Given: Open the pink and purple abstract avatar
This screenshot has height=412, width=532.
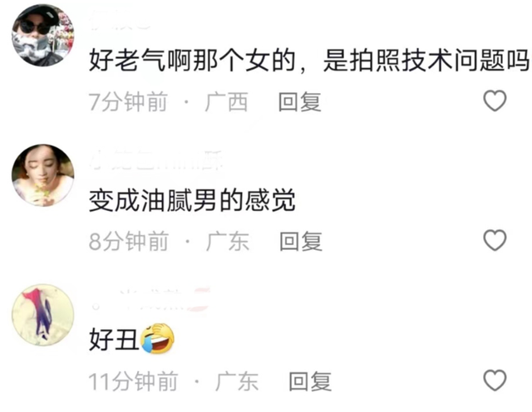Looking at the screenshot, I should tap(42, 315).
